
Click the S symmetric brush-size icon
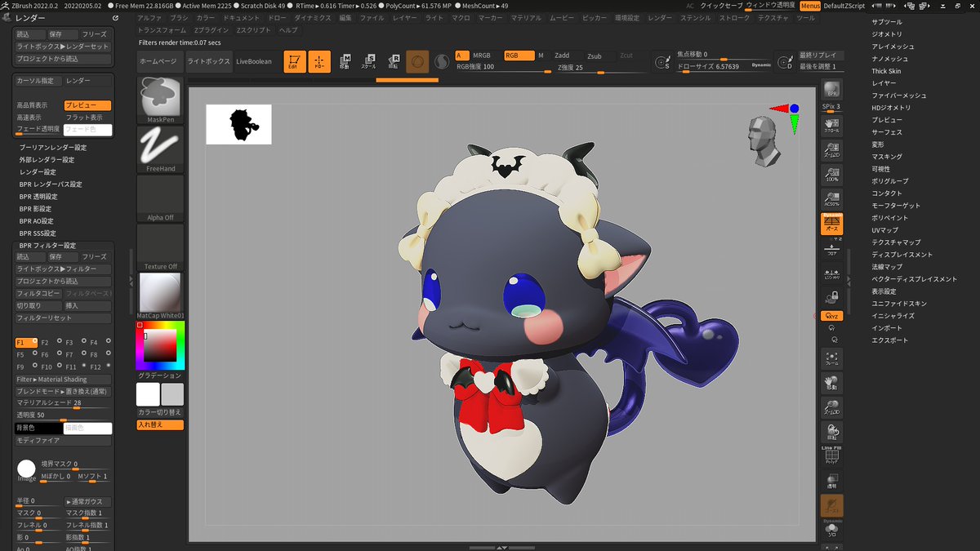[x=663, y=61]
